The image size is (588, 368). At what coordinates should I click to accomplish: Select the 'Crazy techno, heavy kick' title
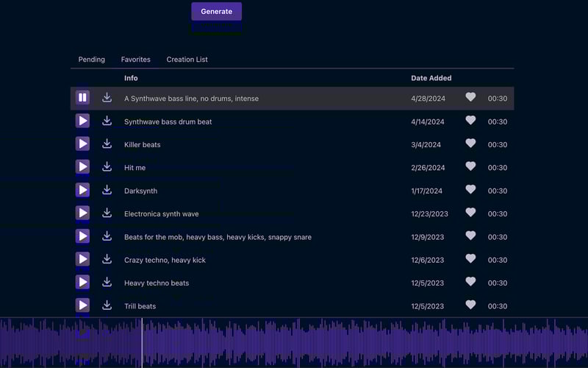(165, 260)
